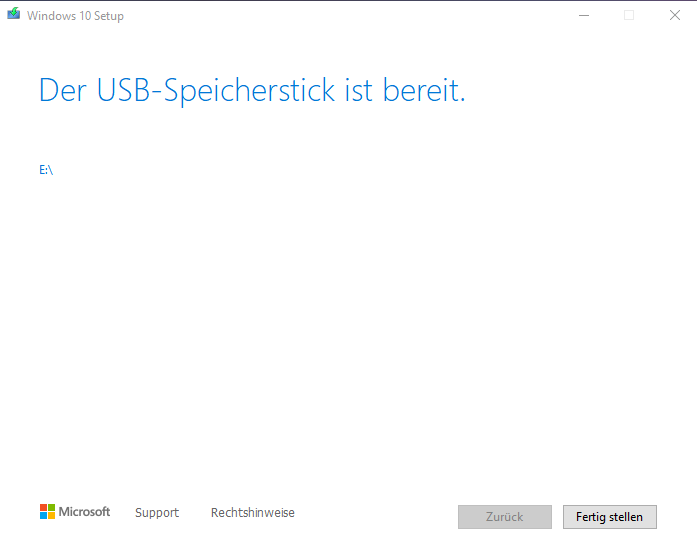Open the E:\ drive link
Image resolution: width=697 pixels, height=552 pixels.
click(x=46, y=169)
